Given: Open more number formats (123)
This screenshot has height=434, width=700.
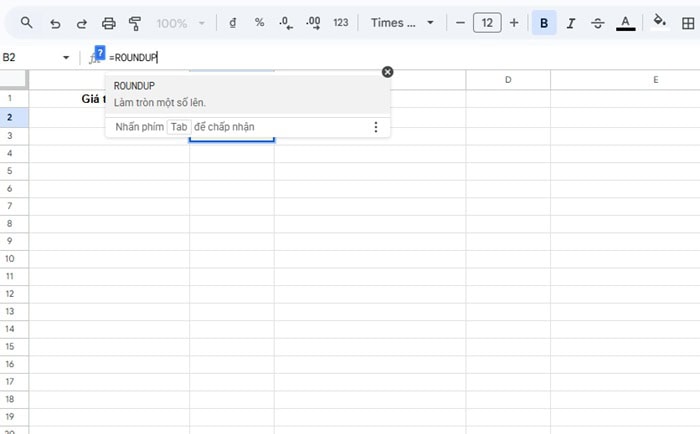Looking at the screenshot, I should pyautogui.click(x=341, y=23).
